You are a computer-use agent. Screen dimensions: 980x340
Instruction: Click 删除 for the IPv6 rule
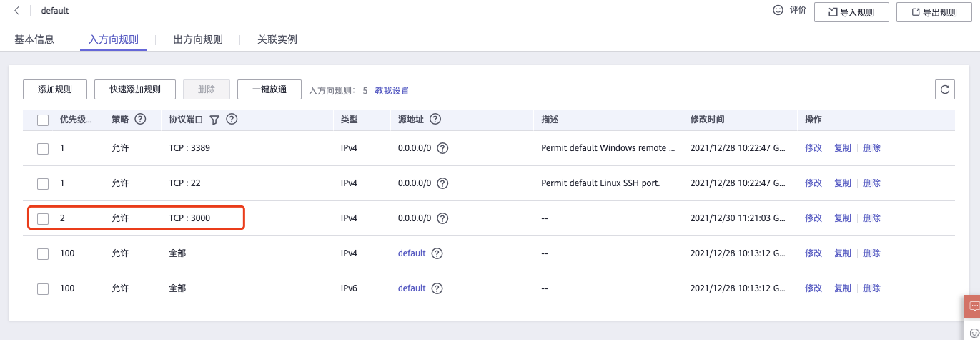[871, 288]
